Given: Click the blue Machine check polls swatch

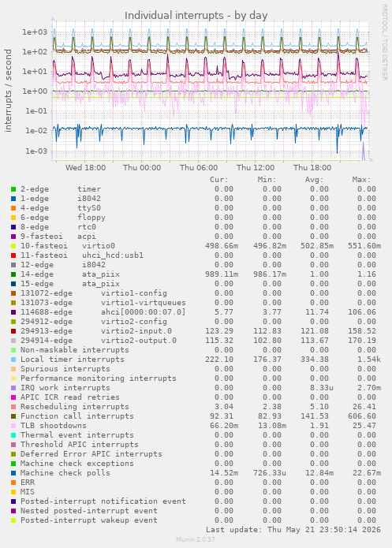Looking at the screenshot, I should pos(13,473).
